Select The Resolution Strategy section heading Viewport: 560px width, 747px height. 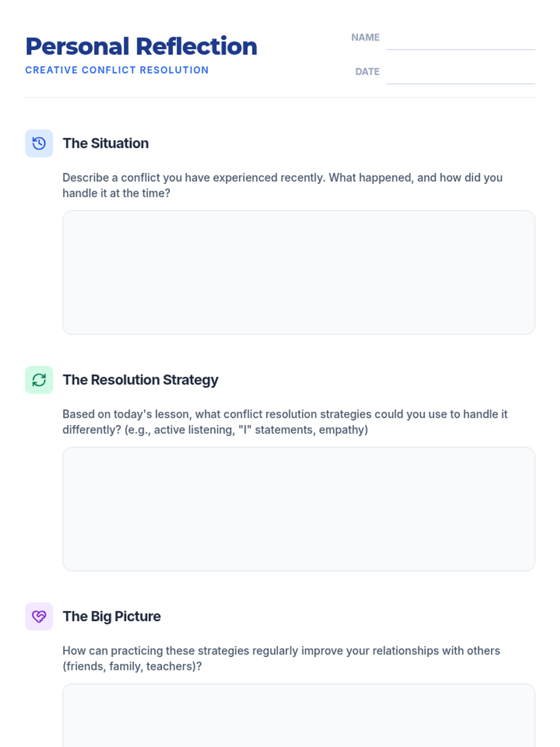pos(140,380)
